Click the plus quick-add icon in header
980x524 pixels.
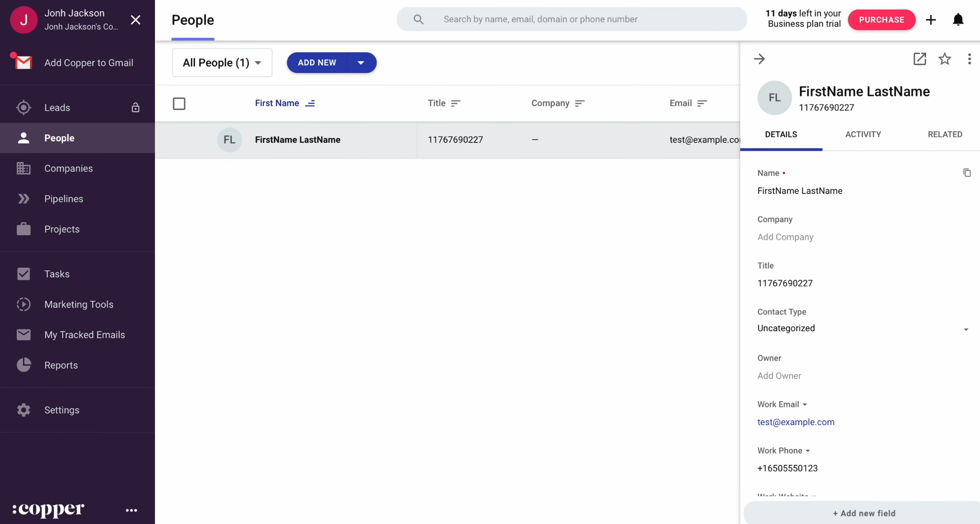coord(931,20)
